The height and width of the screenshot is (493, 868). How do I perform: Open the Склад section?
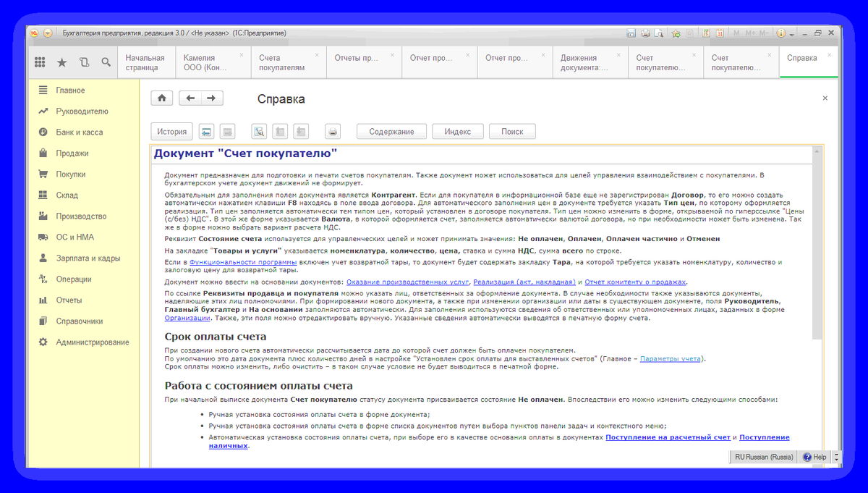coord(67,195)
